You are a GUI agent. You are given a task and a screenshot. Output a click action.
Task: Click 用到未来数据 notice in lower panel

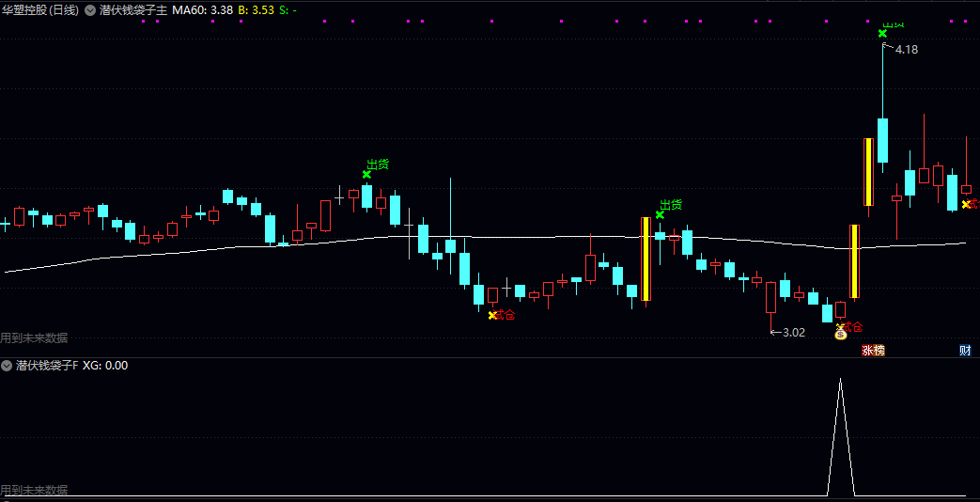tap(34, 490)
